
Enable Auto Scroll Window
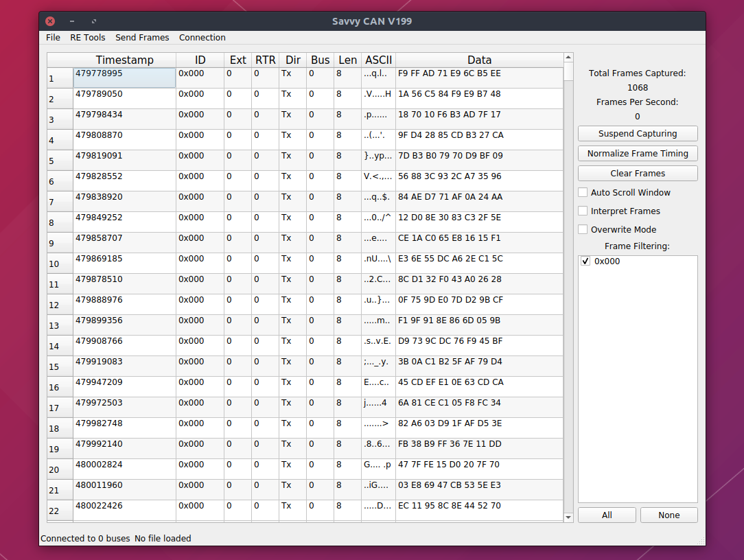click(x=584, y=192)
